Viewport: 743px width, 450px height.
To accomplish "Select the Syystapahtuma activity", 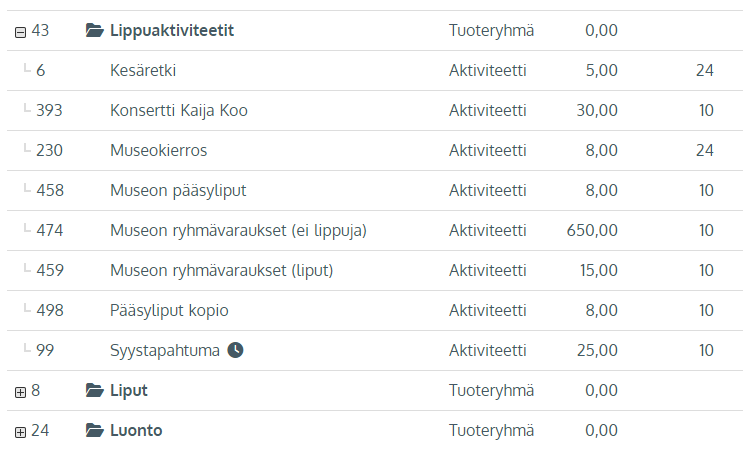I will 164,351.
